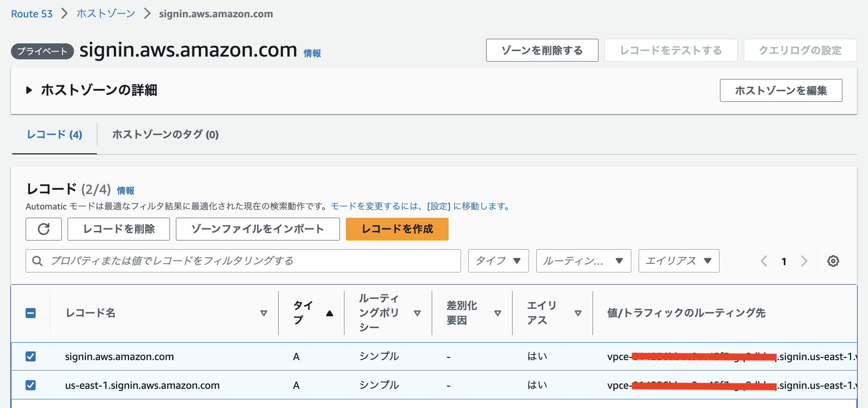Click the 差別化要因 column sort arrow

coord(498,313)
